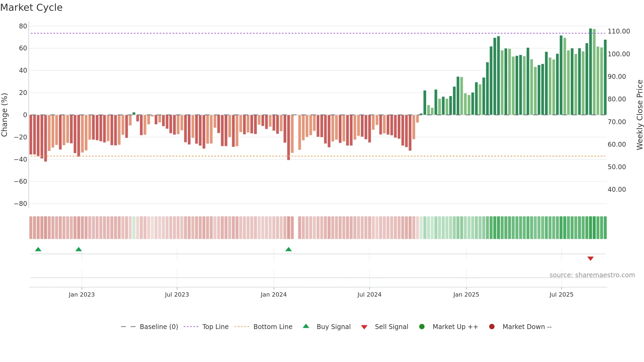Click the lowest red bar right of Jan 2024

pos(288,138)
